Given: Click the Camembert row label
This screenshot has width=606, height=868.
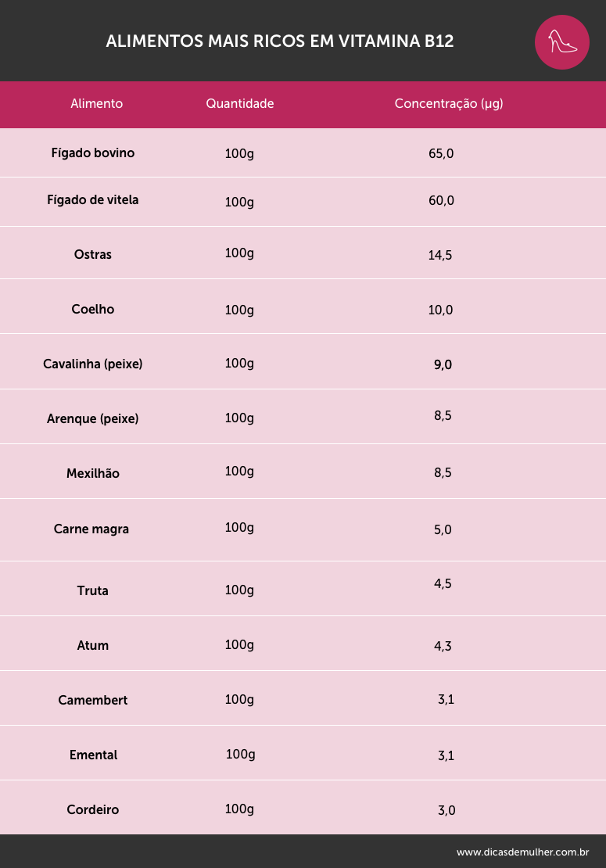Looking at the screenshot, I should (93, 701).
